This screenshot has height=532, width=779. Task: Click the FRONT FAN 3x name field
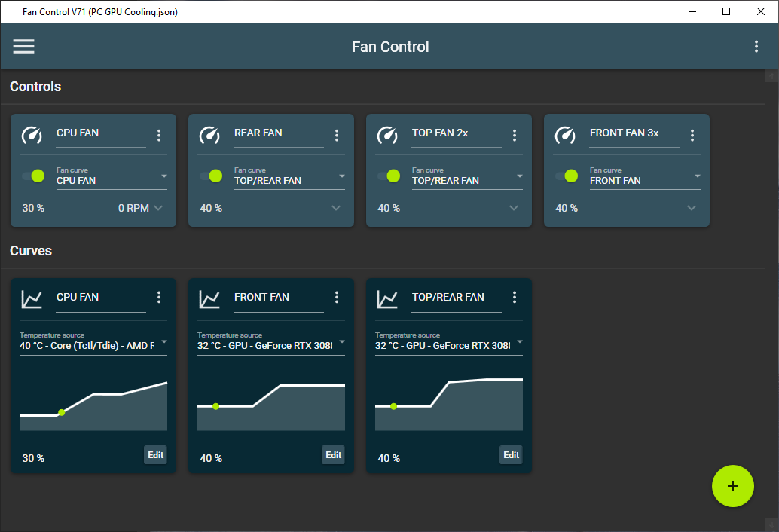click(x=634, y=134)
